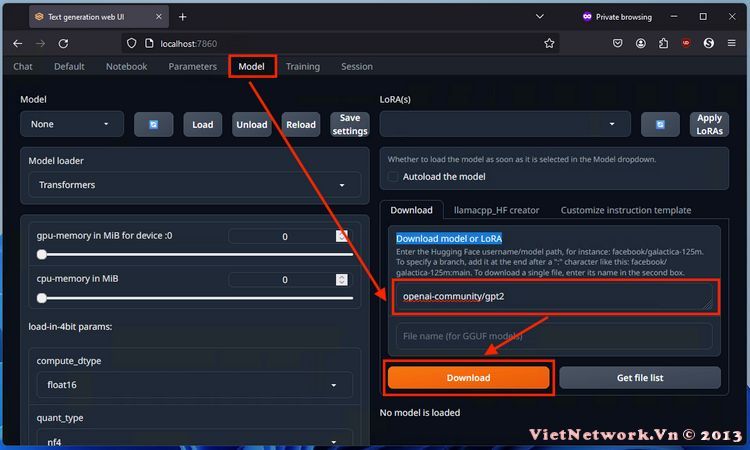Open the llamacpp_HF creator tab

pos(496,210)
